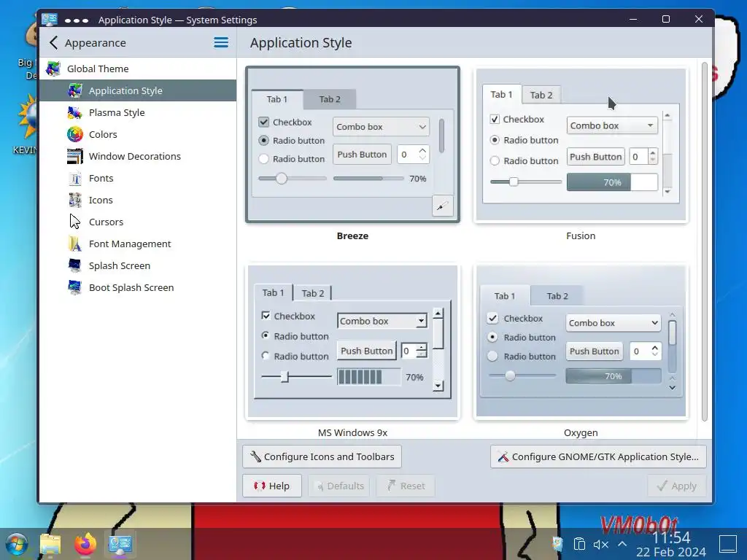The image size is (747, 560).
Task: Click the Breeze style configure pencil icon
Action: (x=443, y=206)
